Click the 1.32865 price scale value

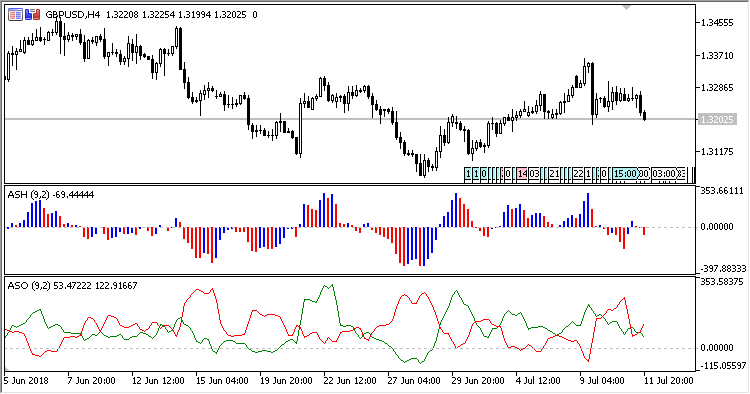pos(717,88)
